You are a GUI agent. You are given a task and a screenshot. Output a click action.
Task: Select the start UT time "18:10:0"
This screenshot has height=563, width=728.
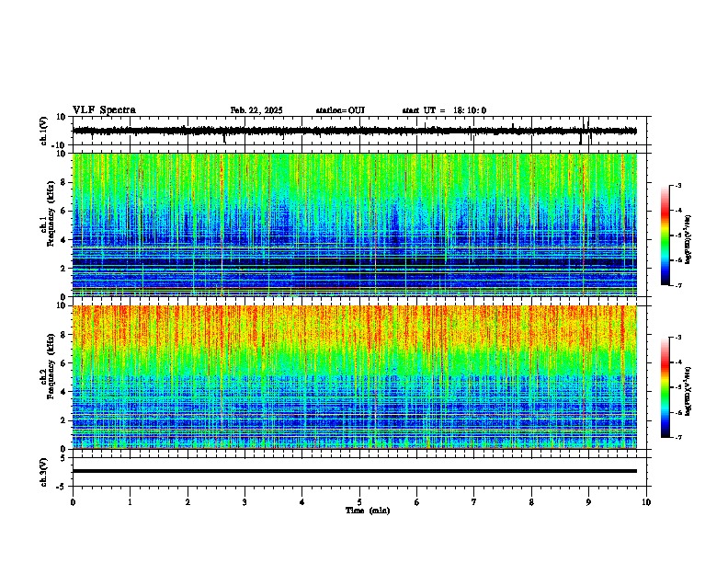470,110
